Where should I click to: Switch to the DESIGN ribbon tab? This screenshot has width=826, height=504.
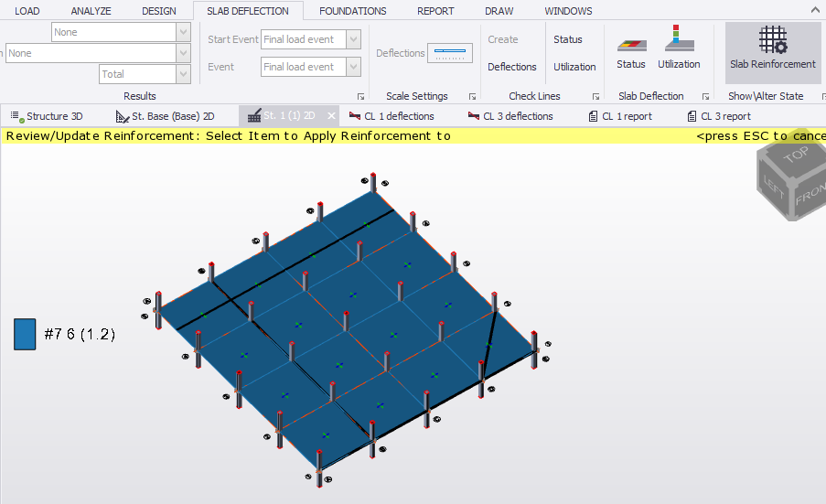pyautogui.click(x=158, y=11)
